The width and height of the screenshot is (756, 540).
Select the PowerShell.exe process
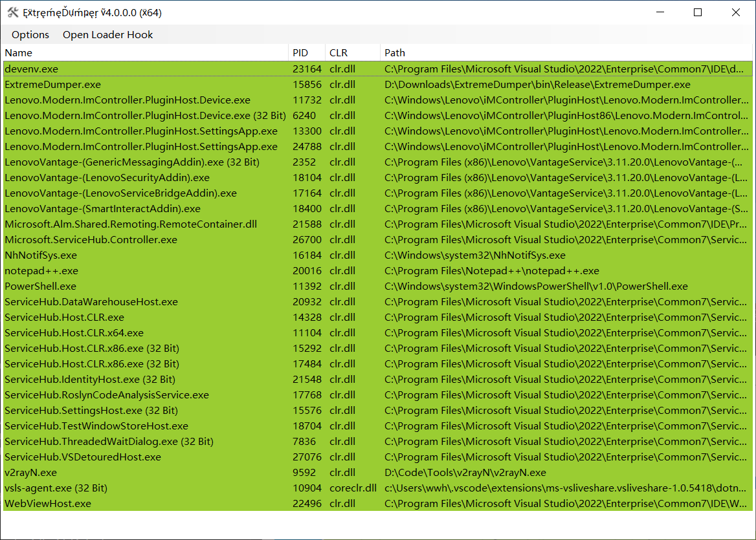[x=377, y=286]
